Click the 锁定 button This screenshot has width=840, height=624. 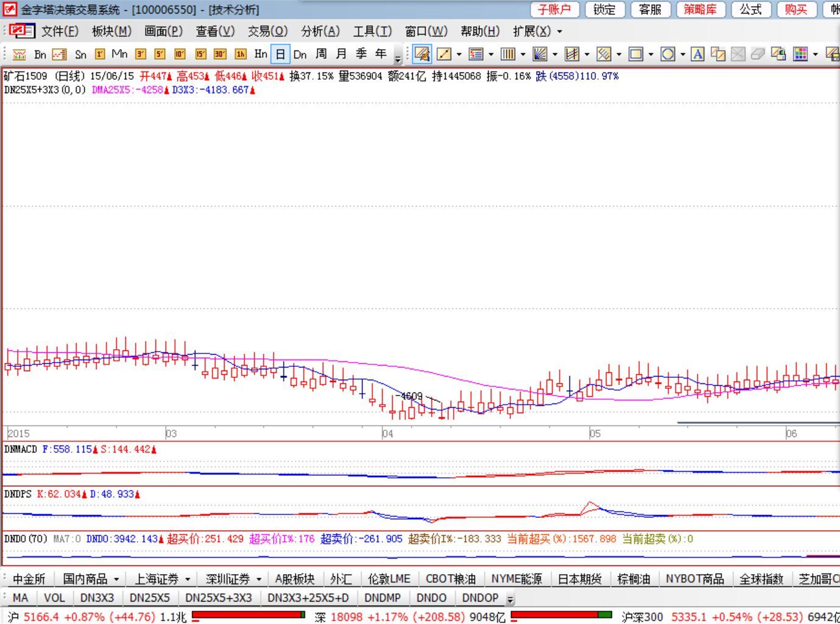[604, 9]
